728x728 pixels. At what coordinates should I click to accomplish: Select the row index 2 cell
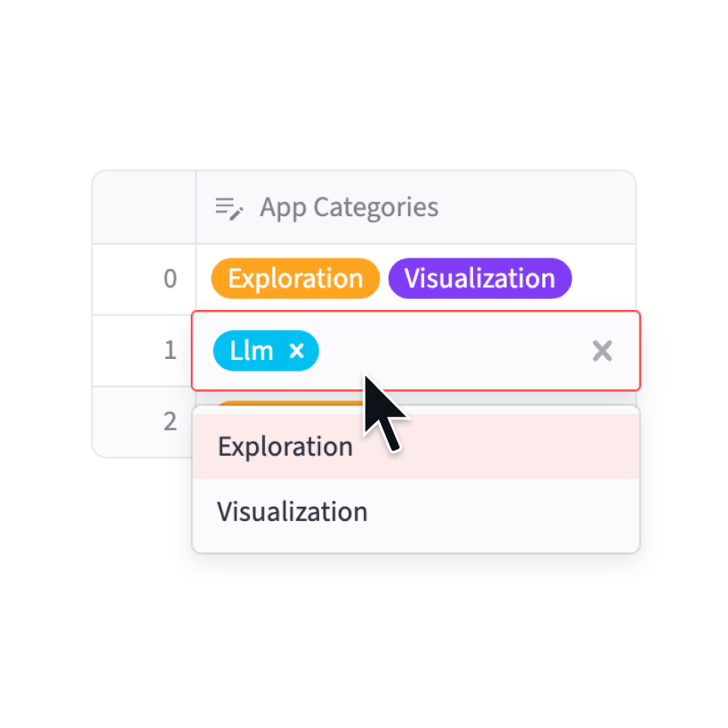(x=144, y=421)
